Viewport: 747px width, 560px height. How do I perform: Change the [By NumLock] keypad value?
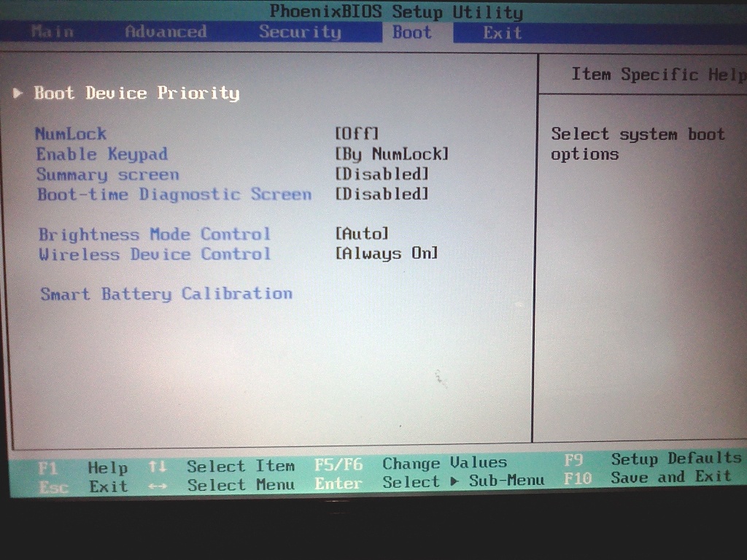tap(392, 154)
